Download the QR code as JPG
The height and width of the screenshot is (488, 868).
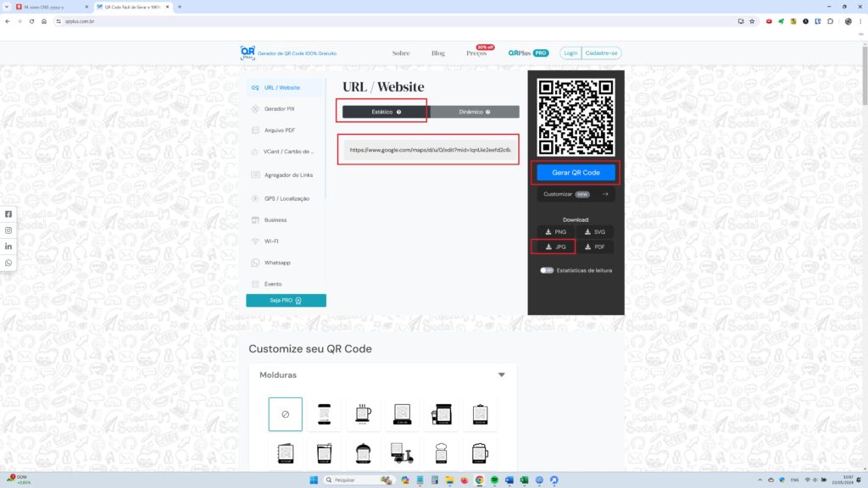click(x=556, y=247)
